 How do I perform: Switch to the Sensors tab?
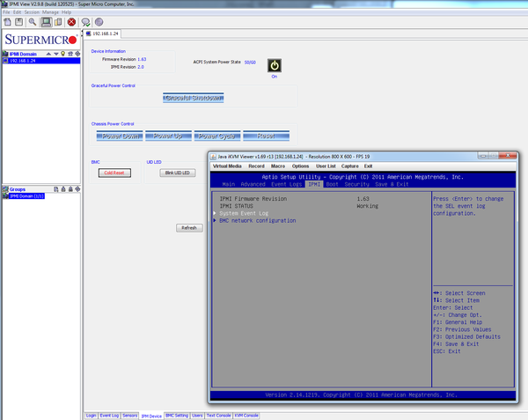(130, 415)
